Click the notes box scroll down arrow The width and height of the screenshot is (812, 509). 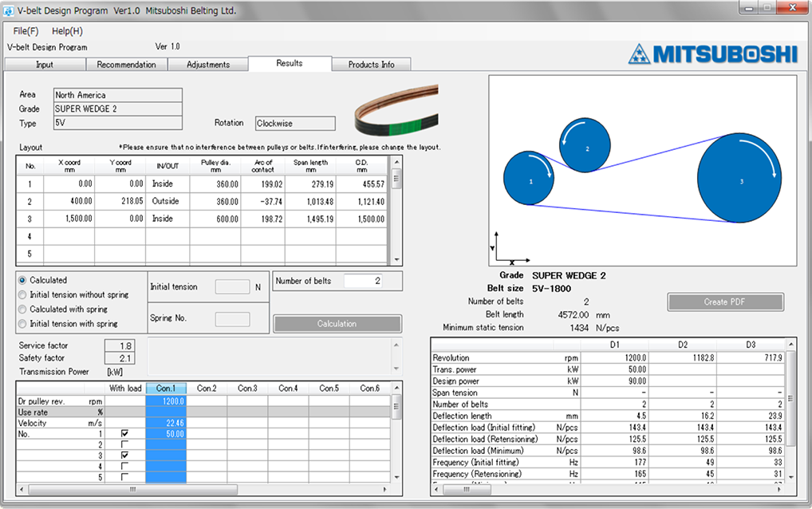pos(396,369)
